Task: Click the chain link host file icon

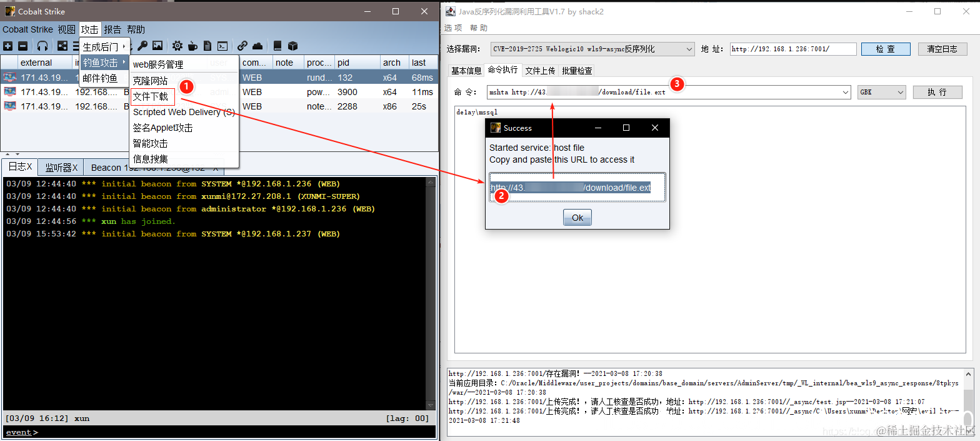Action: (x=242, y=46)
